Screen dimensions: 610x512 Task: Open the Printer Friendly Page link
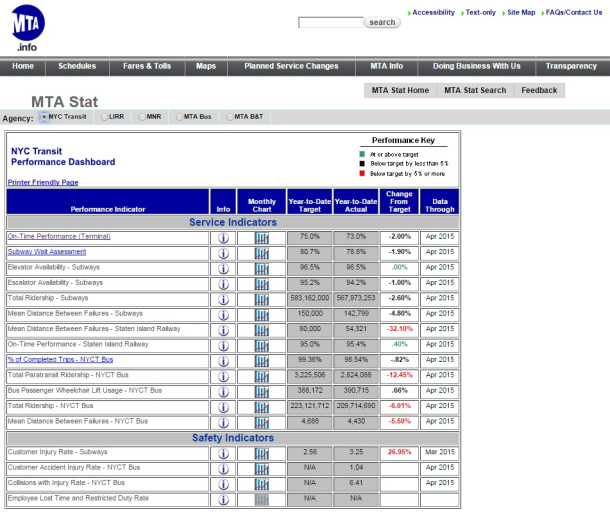pyautogui.click(x=43, y=182)
